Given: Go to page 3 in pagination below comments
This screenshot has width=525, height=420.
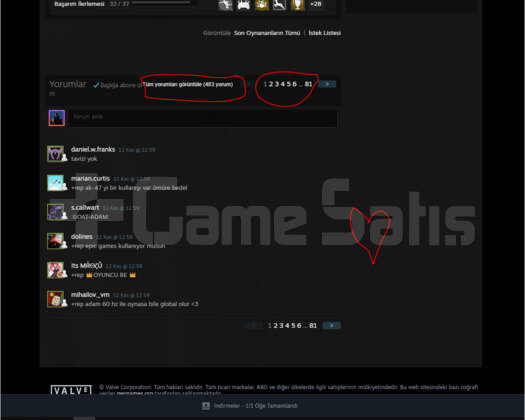Looking at the screenshot, I should click(x=281, y=326).
